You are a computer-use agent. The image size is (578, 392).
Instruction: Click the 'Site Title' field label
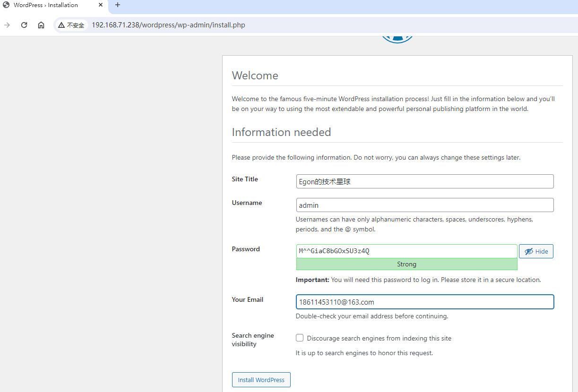pyautogui.click(x=245, y=179)
